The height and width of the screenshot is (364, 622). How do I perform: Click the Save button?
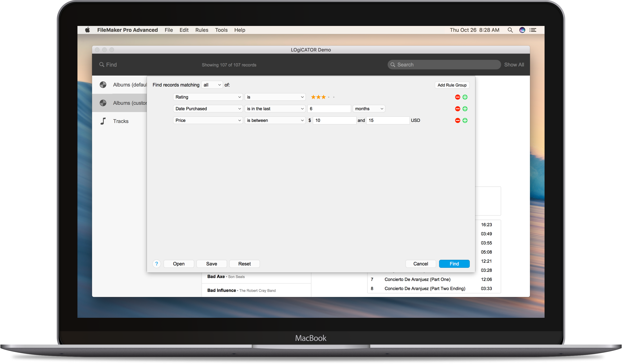click(x=211, y=263)
